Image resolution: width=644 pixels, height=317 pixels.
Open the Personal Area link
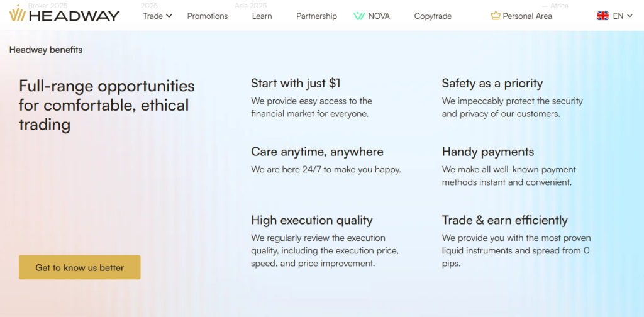point(527,16)
